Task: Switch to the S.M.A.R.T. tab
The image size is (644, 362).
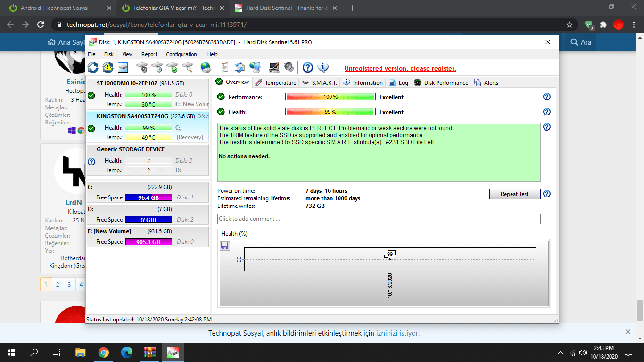Action: (x=320, y=82)
